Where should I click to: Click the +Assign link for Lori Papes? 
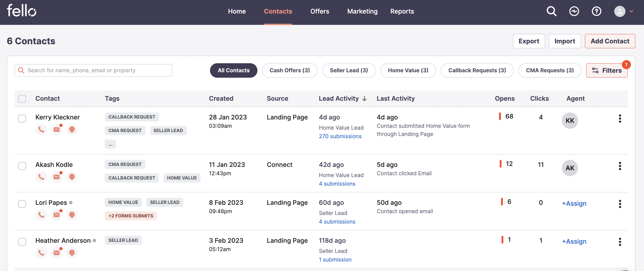click(574, 203)
